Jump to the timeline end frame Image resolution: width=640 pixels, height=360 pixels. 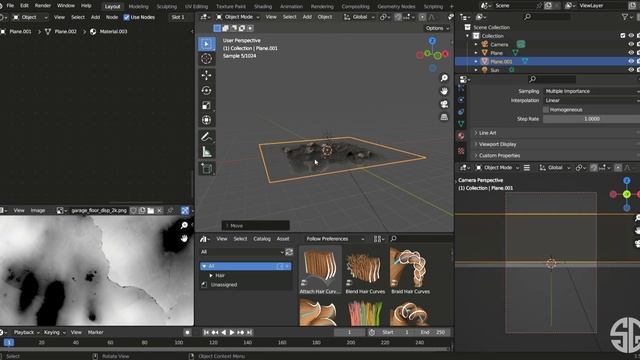click(249, 333)
